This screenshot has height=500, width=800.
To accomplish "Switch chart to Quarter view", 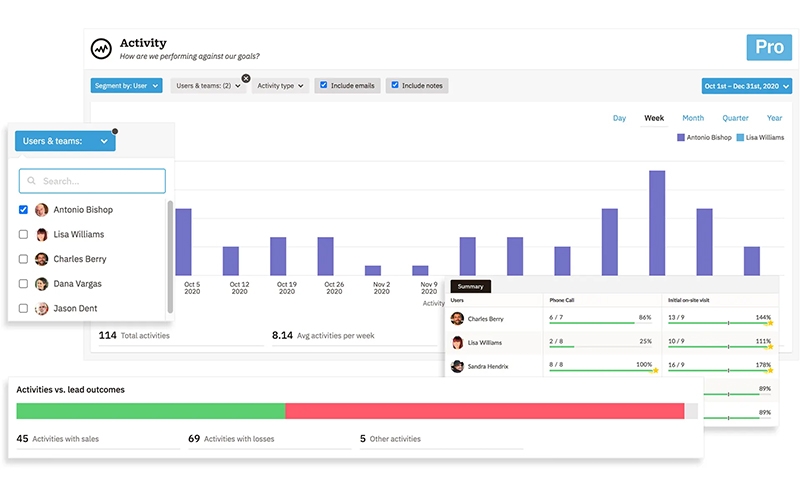I will coord(735,118).
